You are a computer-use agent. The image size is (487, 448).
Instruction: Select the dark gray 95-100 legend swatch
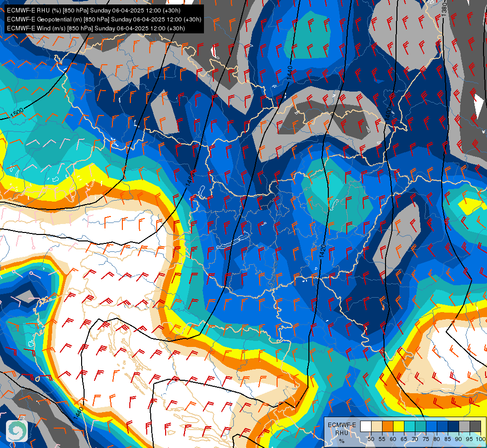[476, 426]
